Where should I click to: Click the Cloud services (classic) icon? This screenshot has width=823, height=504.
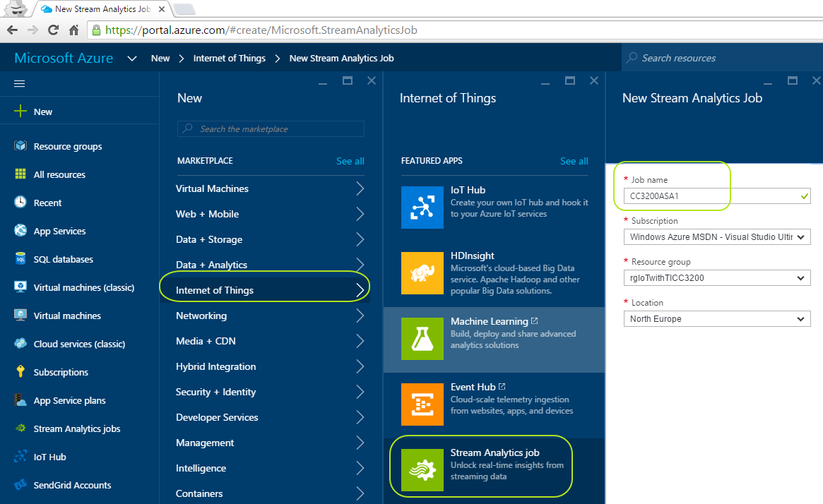click(20, 344)
